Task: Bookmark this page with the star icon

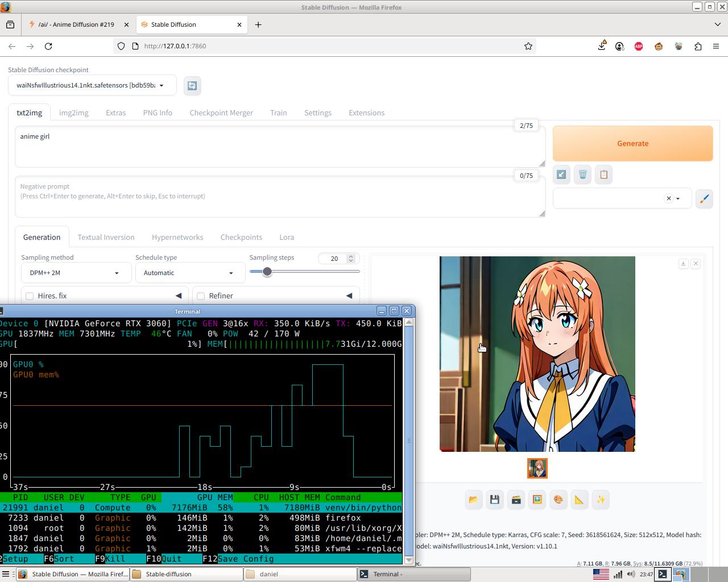Action: (x=528, y=46)
